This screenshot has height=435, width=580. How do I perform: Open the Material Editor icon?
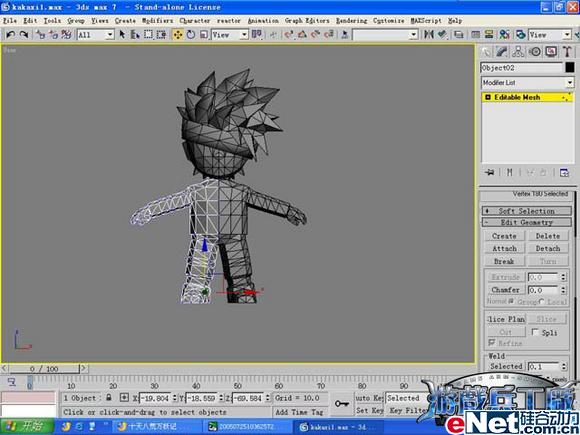tap(504, 35)
